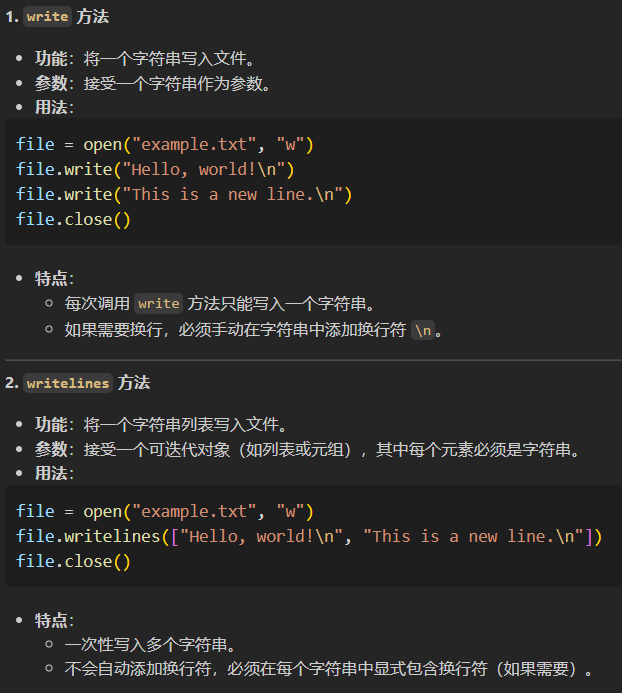Click file.close() in the first code block
622x693 pixels.
pyautogui.click(x=73, y=218)
